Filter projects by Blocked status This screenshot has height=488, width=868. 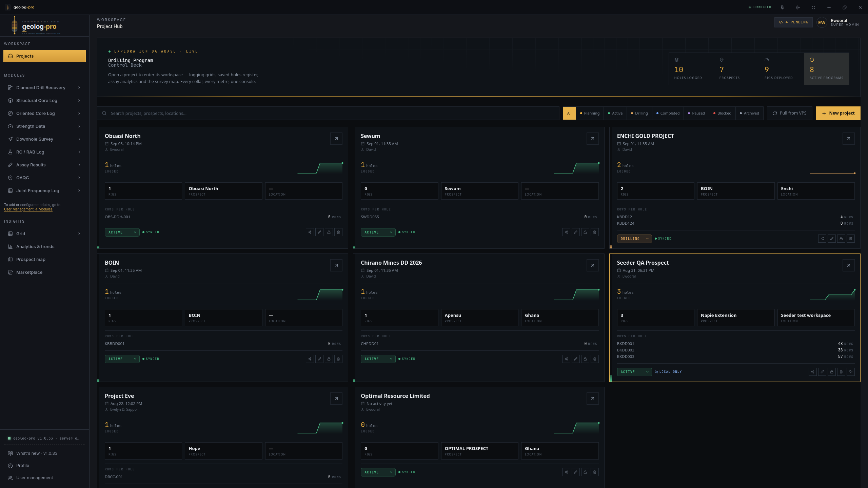pyautogui.click(x=723, y=113)
